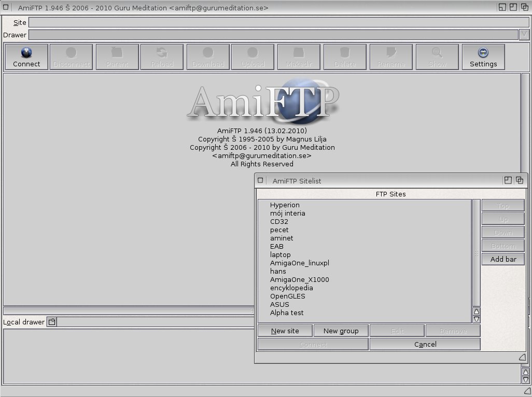Click the Local drawer path field
The height and width of the screenshot is (397, 532).
[x=156, y=322]
